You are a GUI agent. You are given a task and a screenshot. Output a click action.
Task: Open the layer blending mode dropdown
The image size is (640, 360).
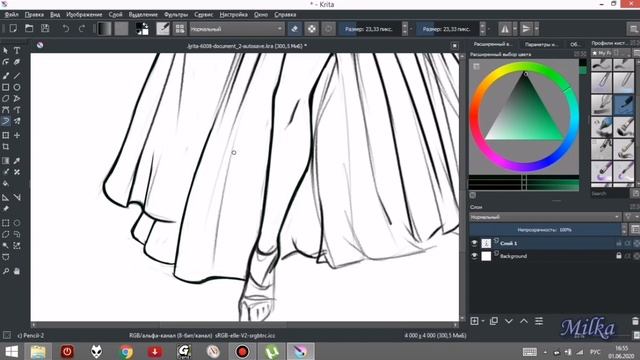click(544, 217)
